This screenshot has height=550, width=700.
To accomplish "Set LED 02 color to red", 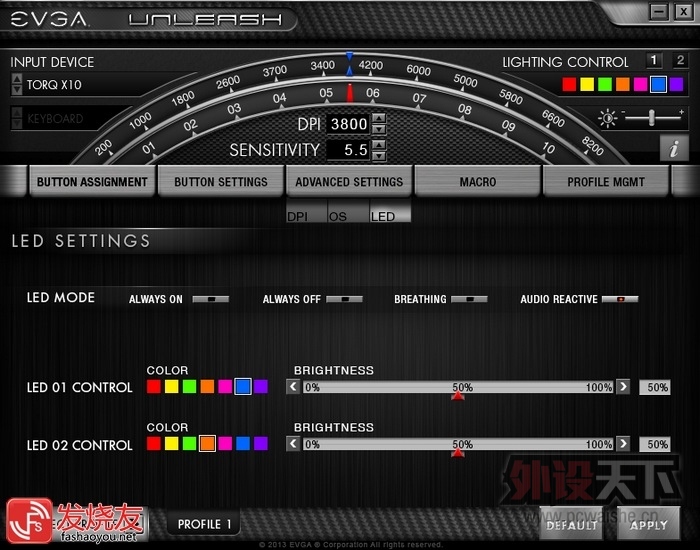I will tap(154, 444).
